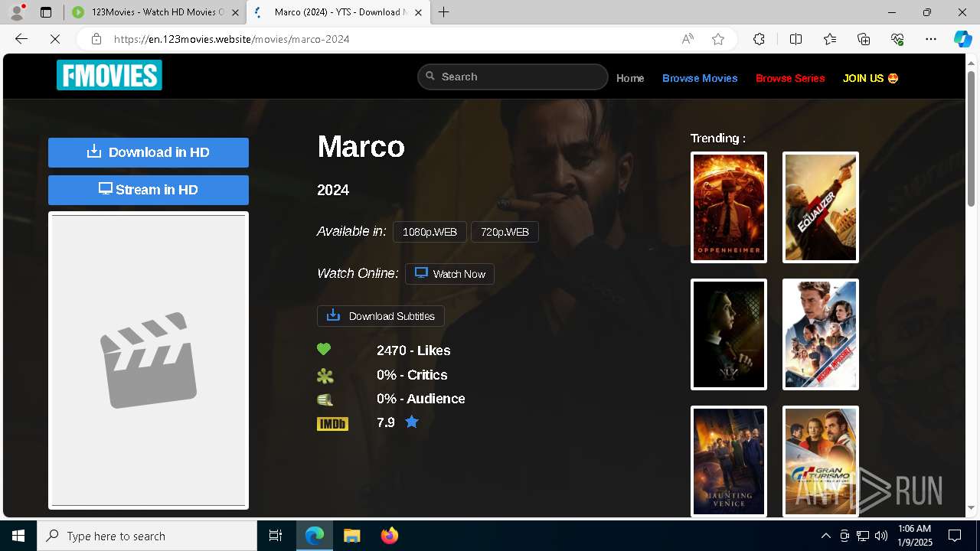Go to Home nav link
This screenshot has width=980, height=551.
630,78
